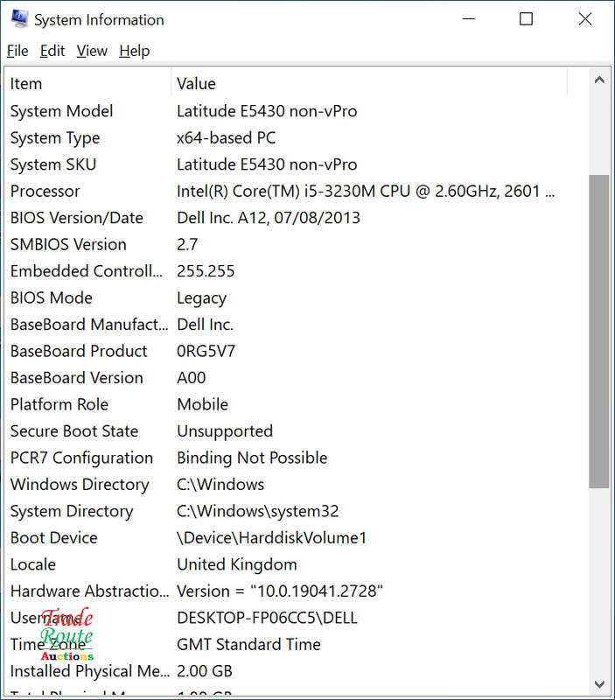Click the C:\Windows directory value
This screenshot has height=700, width=615.
(220, 485)
